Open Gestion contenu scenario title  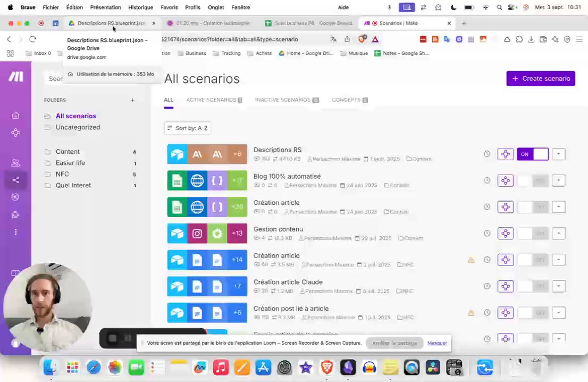pyautogui.click(x=278, y=229)
